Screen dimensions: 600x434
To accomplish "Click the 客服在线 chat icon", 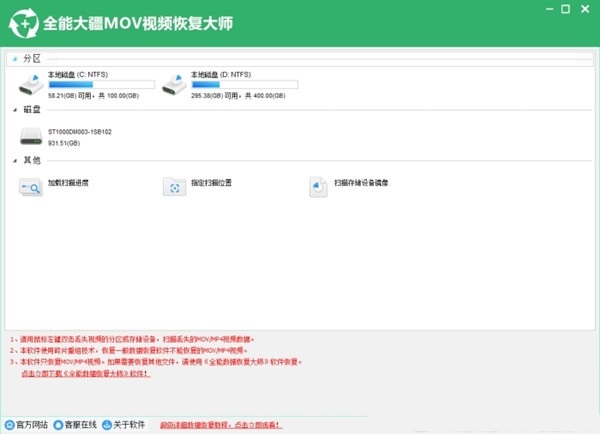I will [58, 425].
